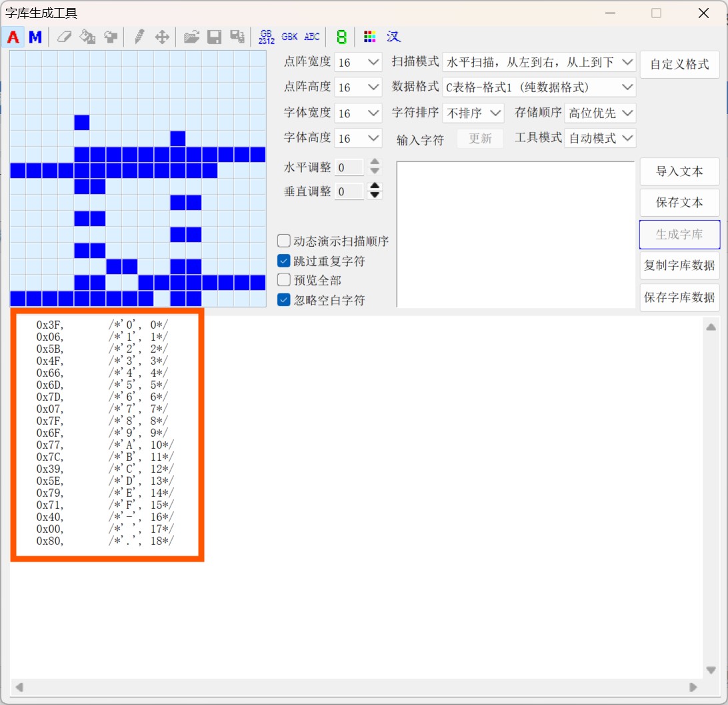Choose the paint bucket fill tool

click(x=87, y=37)
